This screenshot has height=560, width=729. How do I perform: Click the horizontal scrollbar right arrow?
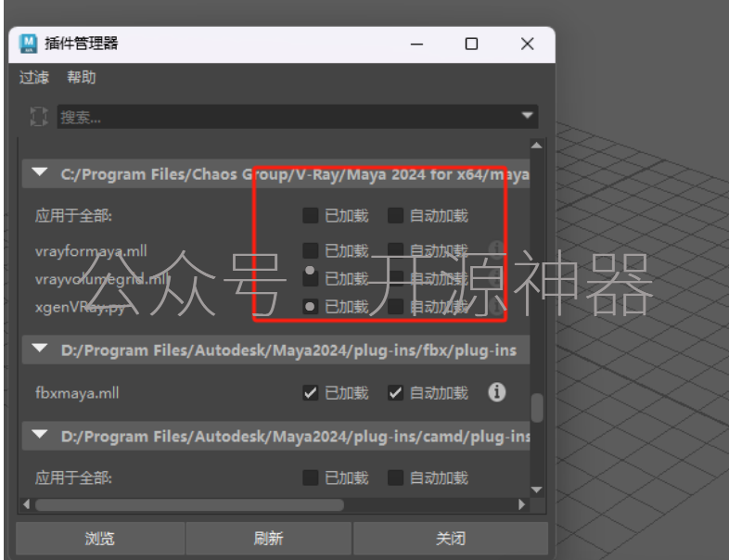521,504
